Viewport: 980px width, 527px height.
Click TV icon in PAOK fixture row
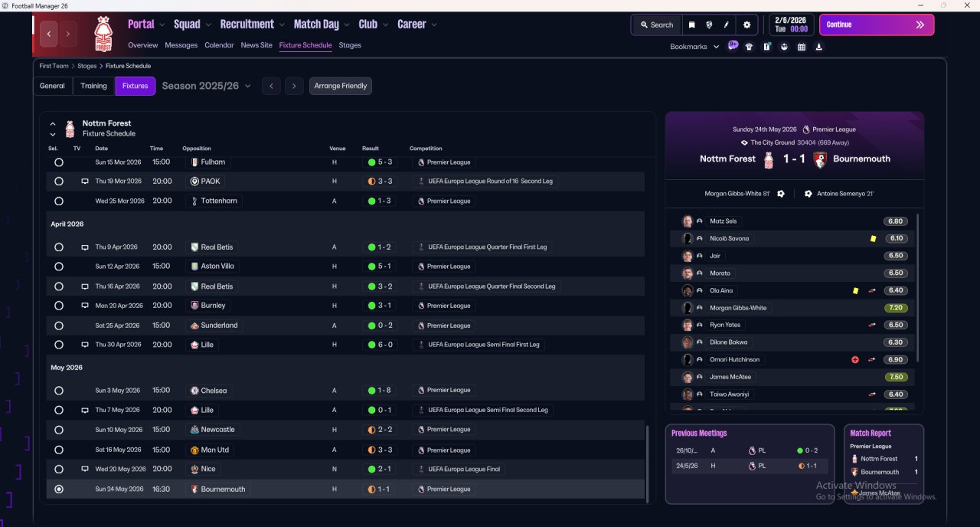tap(85, 182)
